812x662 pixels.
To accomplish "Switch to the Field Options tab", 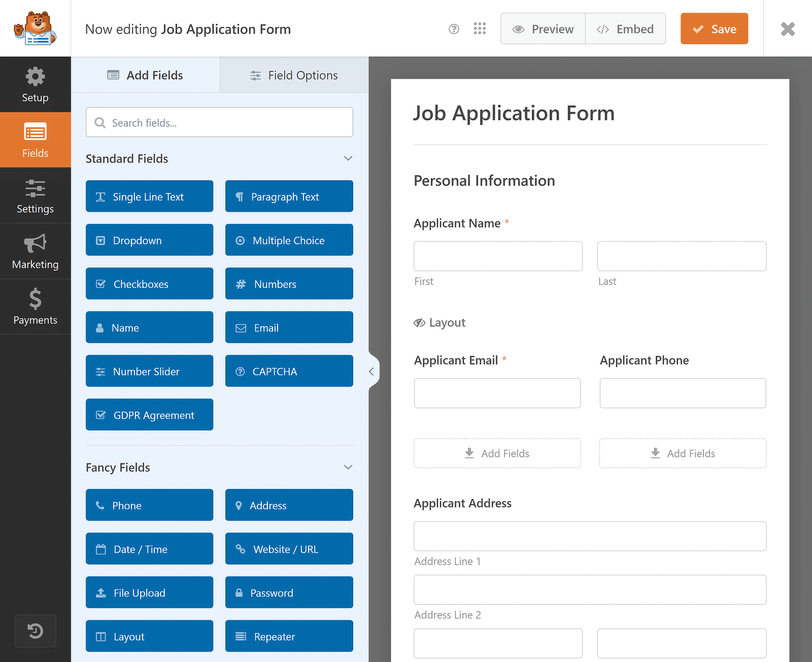I will (x=293, y=75).
